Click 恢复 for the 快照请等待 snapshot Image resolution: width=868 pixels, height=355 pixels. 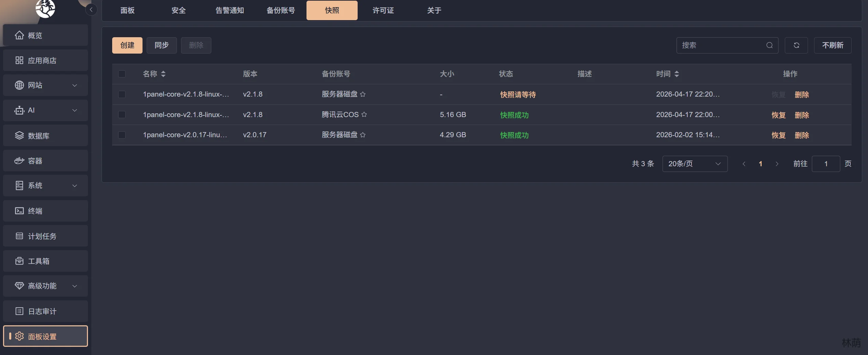coord(779,95)
